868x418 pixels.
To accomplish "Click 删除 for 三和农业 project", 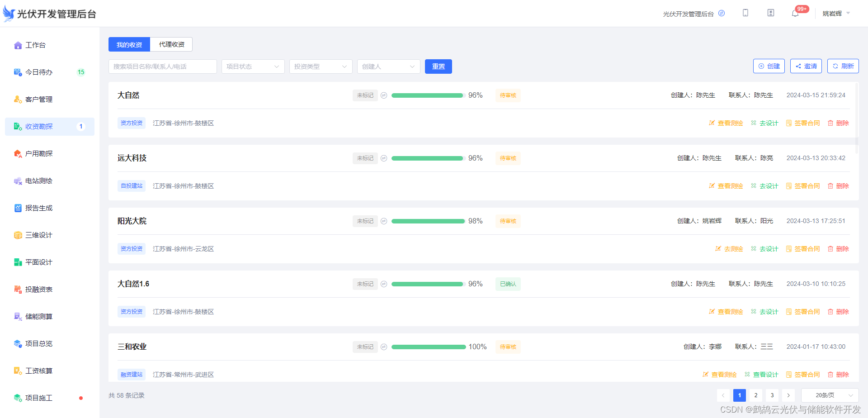I will pos(838,375).
